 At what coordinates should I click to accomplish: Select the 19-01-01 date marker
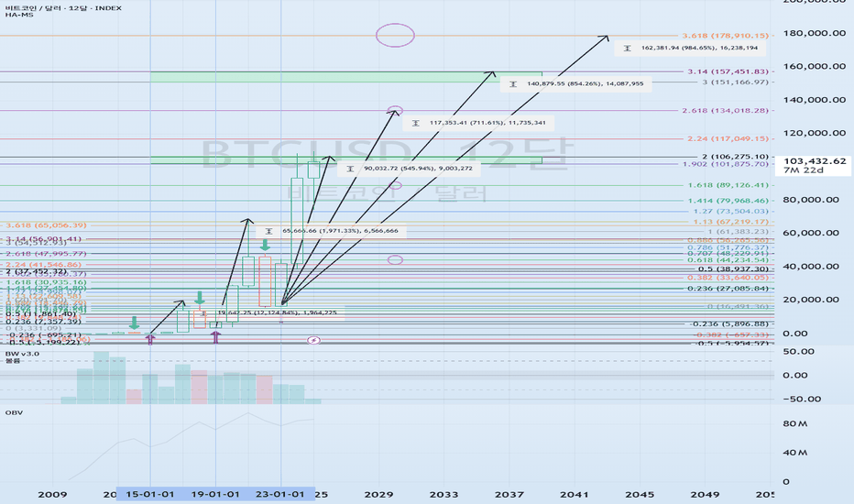click(x=215, y=494)
